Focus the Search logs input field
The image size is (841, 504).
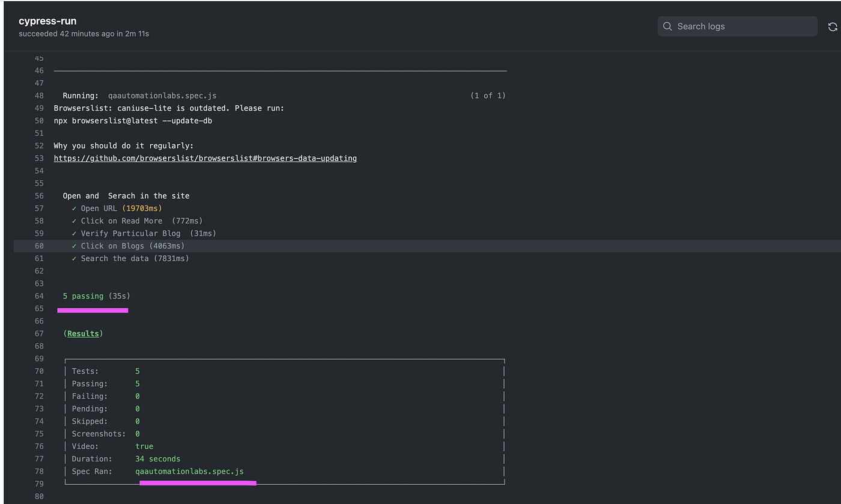click(x=737, y=26)
